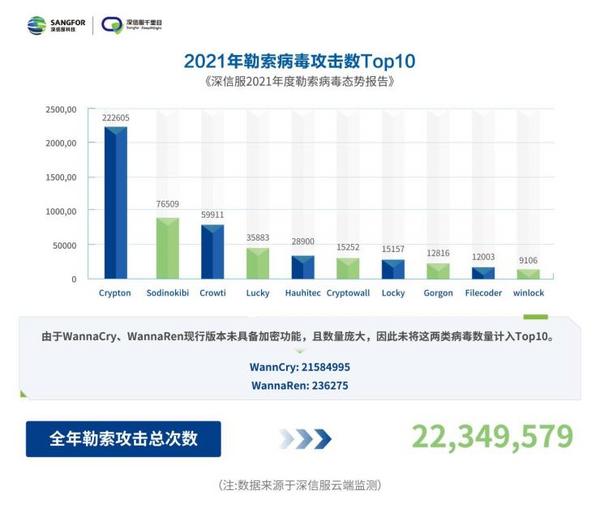Click the value label 222605
Image resolution: width=600 pixels, height=512 pixels.
116,118
